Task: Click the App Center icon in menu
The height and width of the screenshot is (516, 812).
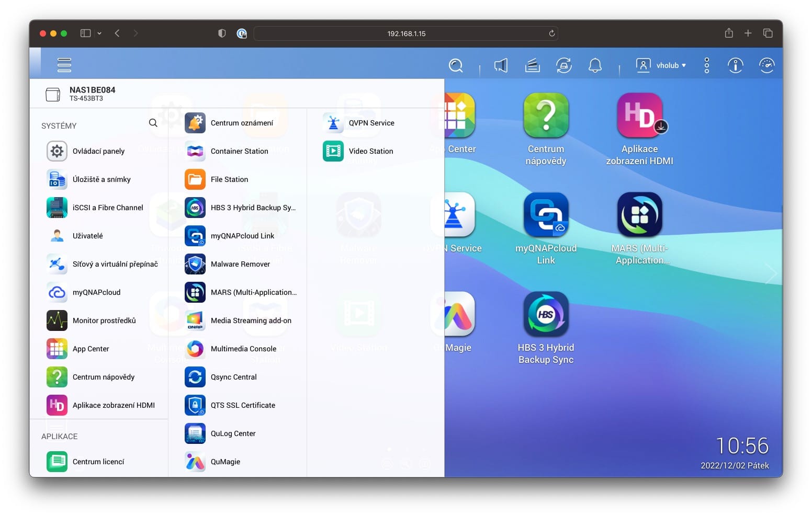Action: tap(57, 349)
